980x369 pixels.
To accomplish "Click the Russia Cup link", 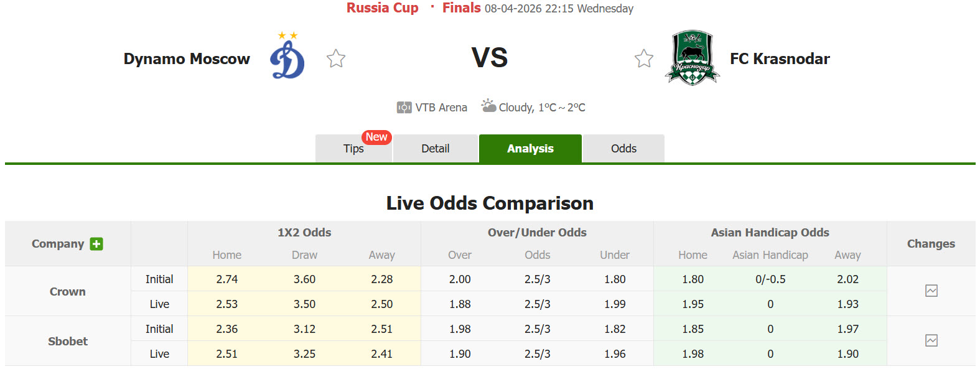I will (382, 8).
